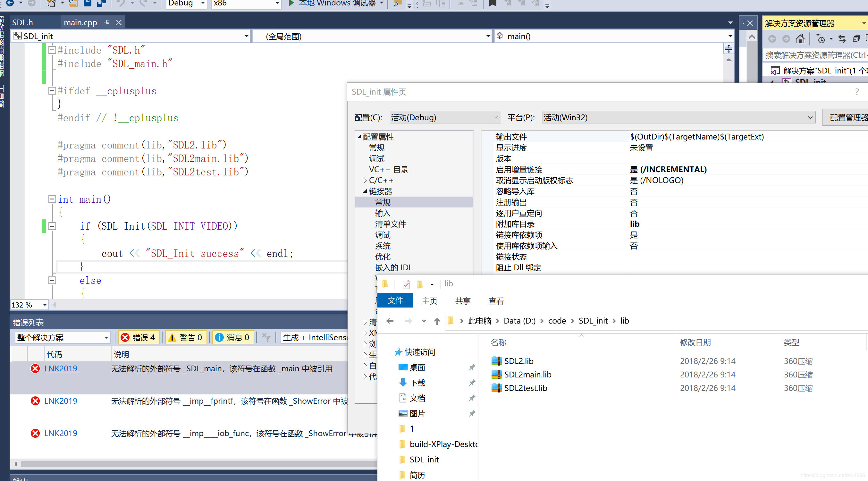Open the 平台 活动(Win32) dropdown

(678, 117)
